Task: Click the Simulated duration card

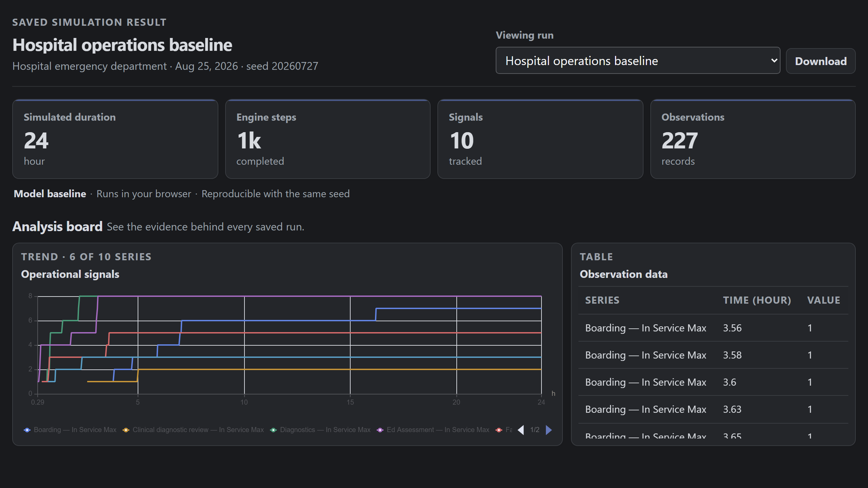Action: coord(115,139)
